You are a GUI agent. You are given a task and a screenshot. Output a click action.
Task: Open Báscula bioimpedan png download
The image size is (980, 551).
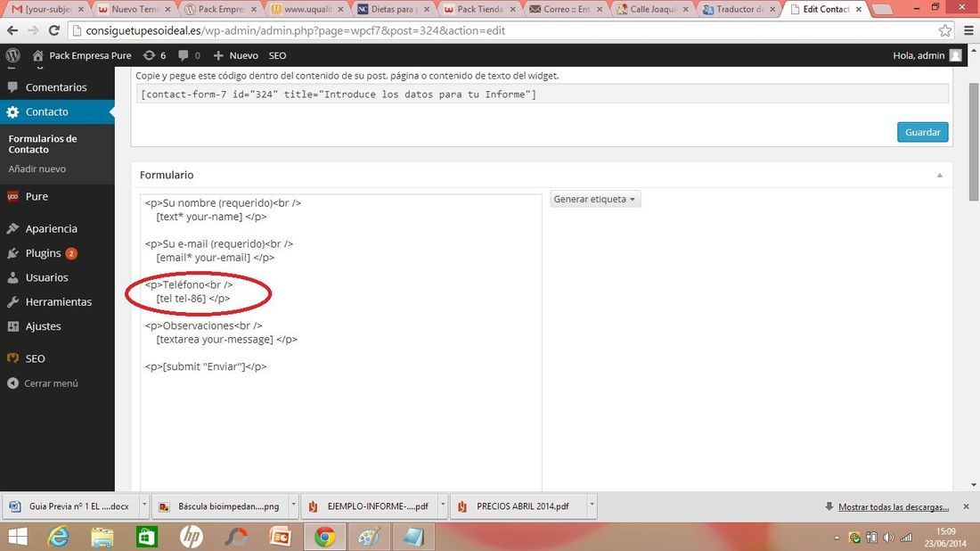(221, 506)
